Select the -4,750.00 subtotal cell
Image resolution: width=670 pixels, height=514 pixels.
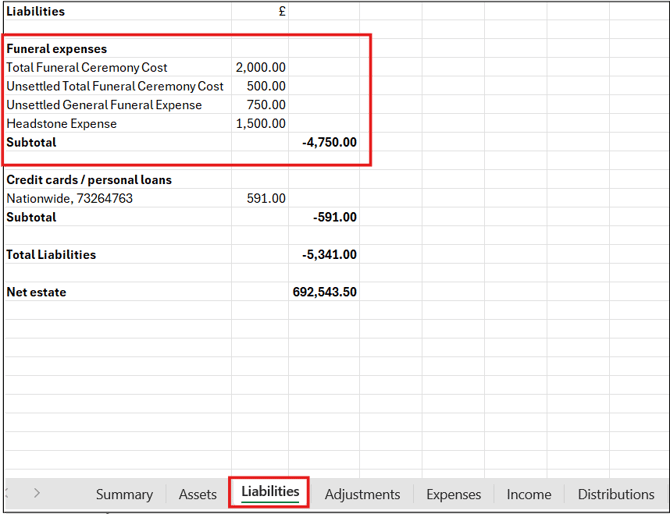[324, 142]
